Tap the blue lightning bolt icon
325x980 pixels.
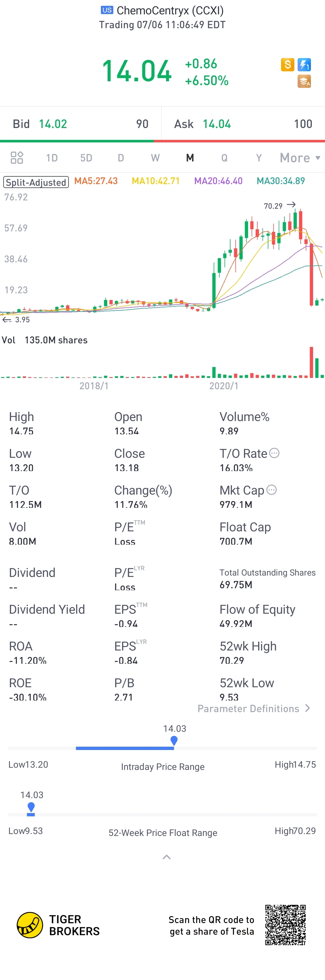pyautogui.click(x=304, y=65)
